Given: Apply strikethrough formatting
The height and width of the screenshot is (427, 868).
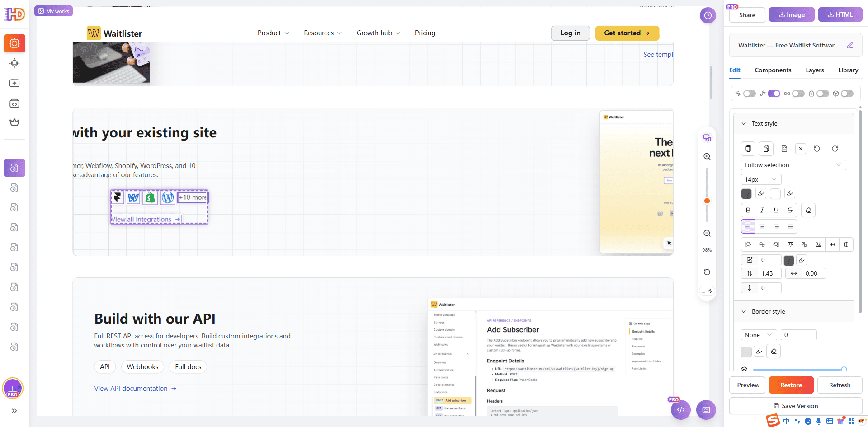Looking at the screenshot, I should click(790, 210).
